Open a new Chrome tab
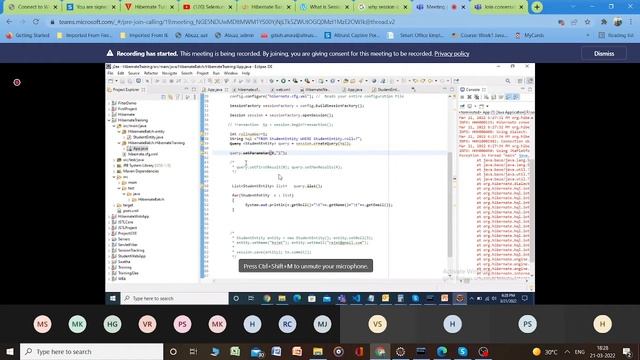Screen dimensions: 640x360 coord(537,7)
